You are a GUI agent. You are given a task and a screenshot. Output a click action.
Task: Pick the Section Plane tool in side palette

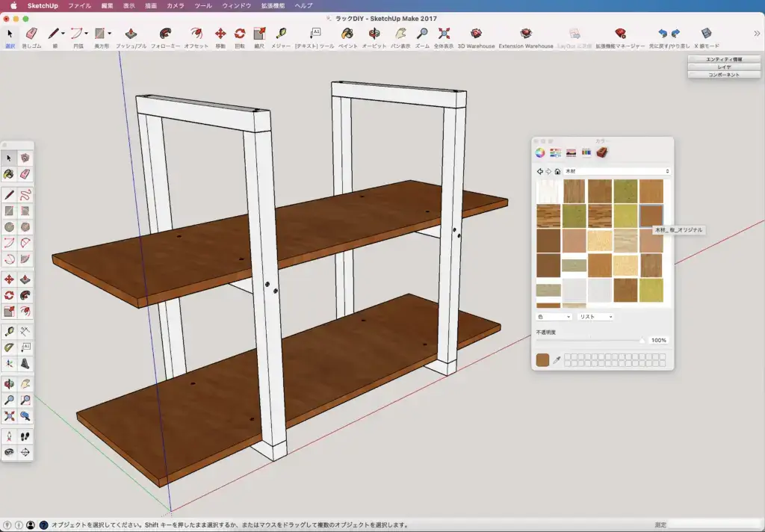[25, 453]
